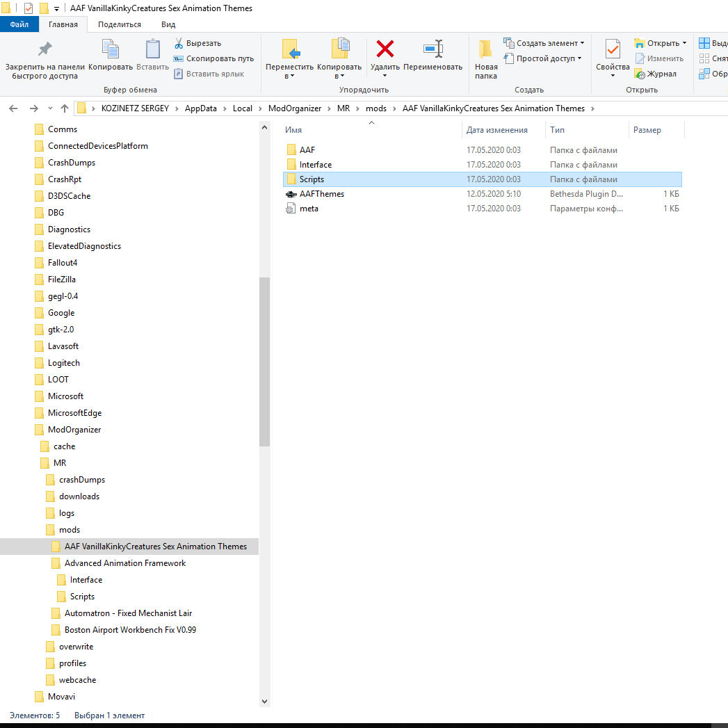
Task: Open the recent locations dropdown arrow
Action: click(50, 108)
